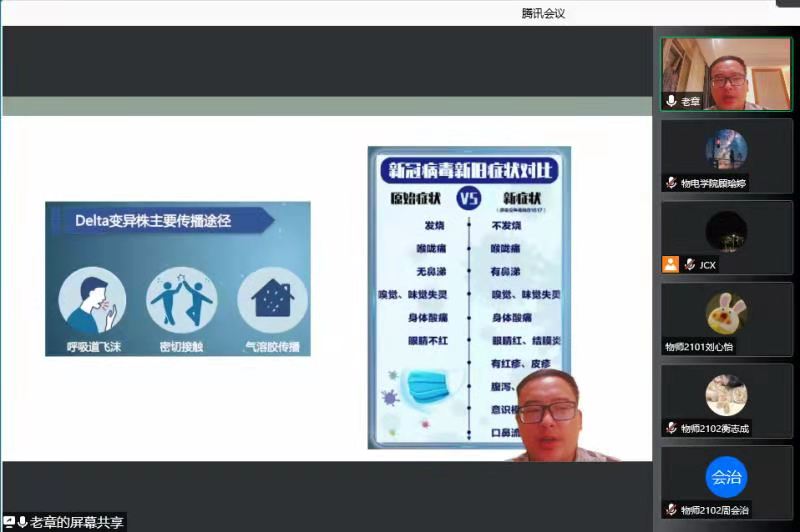Select the 物电学院顾晗婷 avatar tile

[x=726, y=150]
